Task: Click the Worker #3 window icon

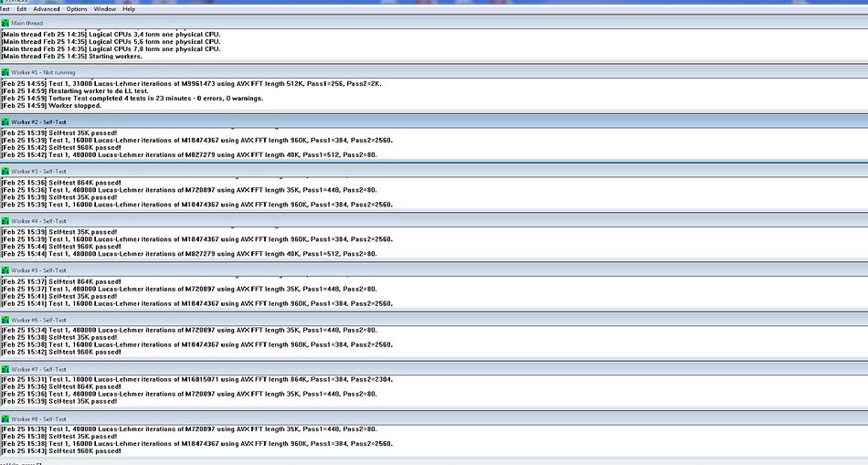Action: click(5, 171)
